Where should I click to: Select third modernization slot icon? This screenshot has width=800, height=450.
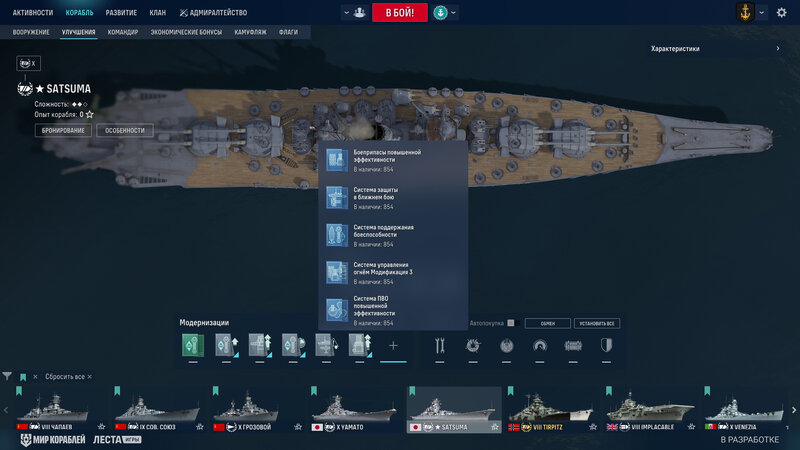260,345
